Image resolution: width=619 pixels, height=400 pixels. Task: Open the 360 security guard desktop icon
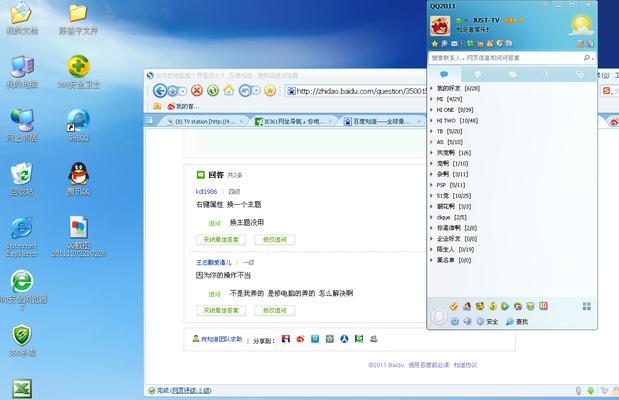tap(79, 71)
